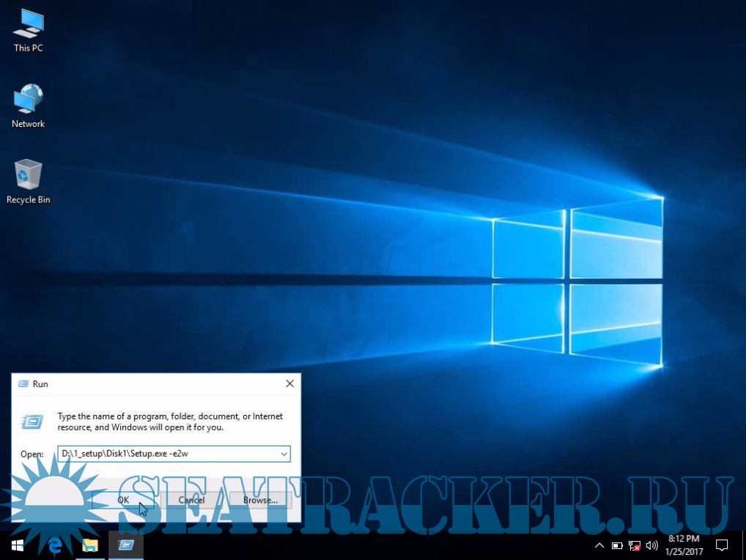
Task: Open the taskbar clock and date
Action: click(685, 545)
